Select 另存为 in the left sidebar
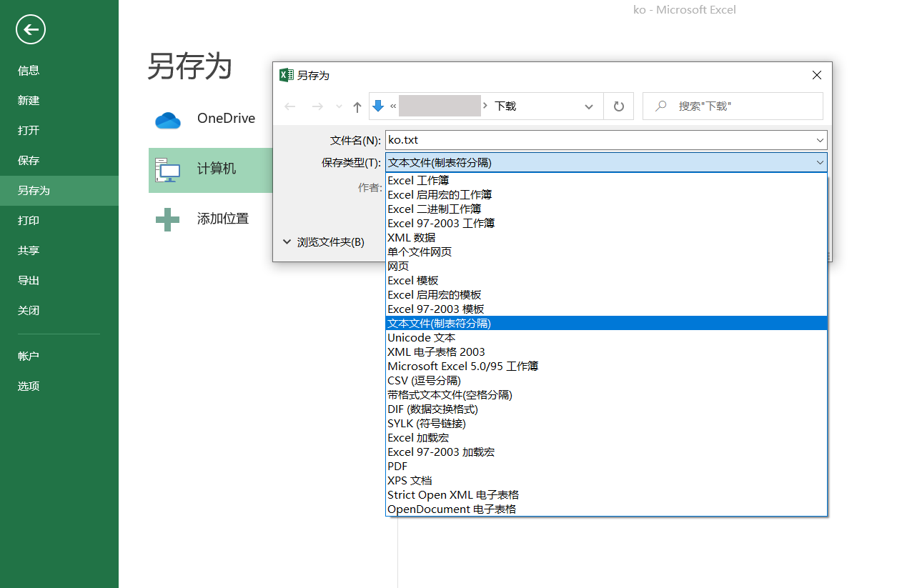The image size is (902, 588). (59, 191)
